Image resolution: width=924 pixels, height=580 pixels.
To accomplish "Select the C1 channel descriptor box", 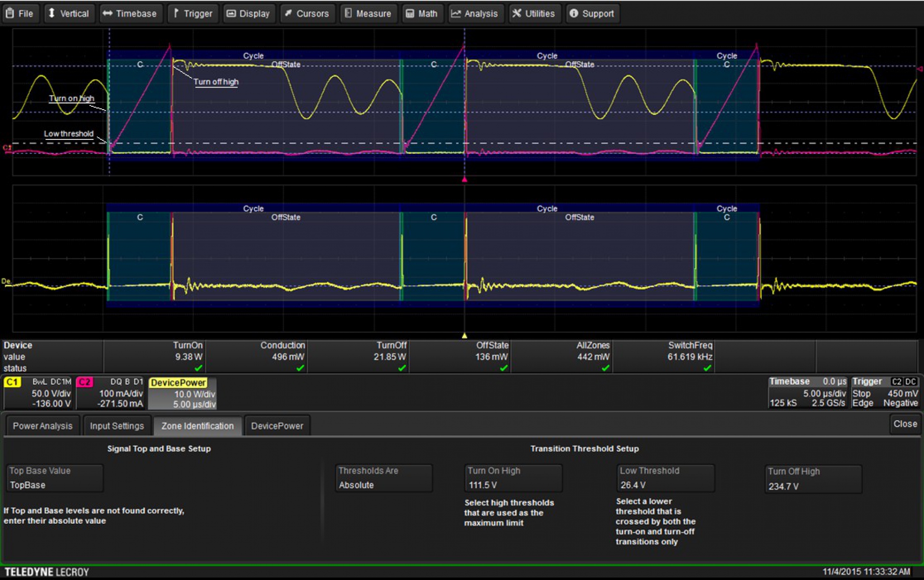I will click(x=38, y=392).
